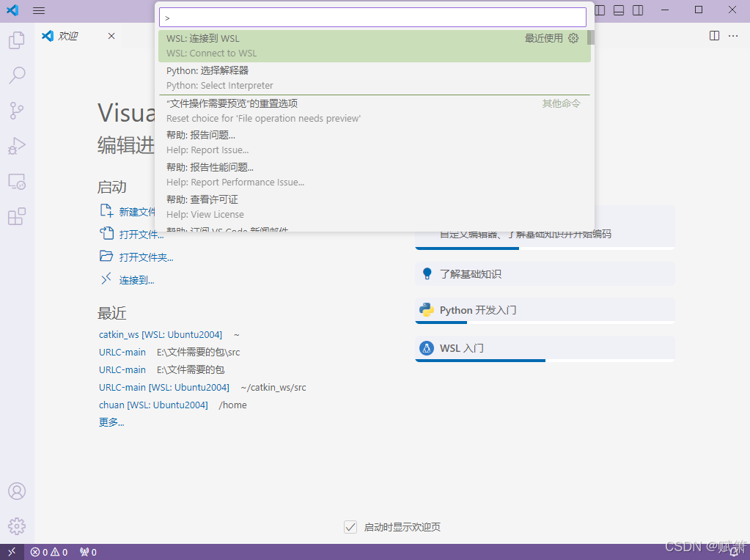750x560 pixels.
Task: Click the Open File icon under Start
Action: pos(106,234)
